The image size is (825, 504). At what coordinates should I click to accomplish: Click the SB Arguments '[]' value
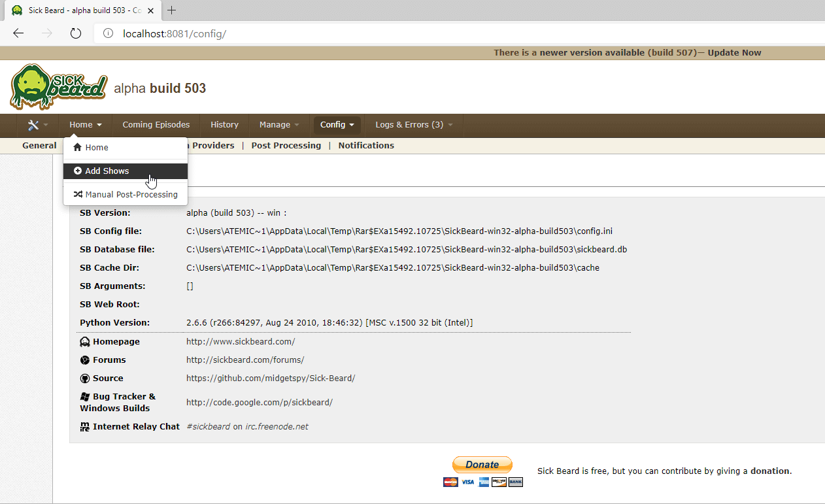(190, 286)
